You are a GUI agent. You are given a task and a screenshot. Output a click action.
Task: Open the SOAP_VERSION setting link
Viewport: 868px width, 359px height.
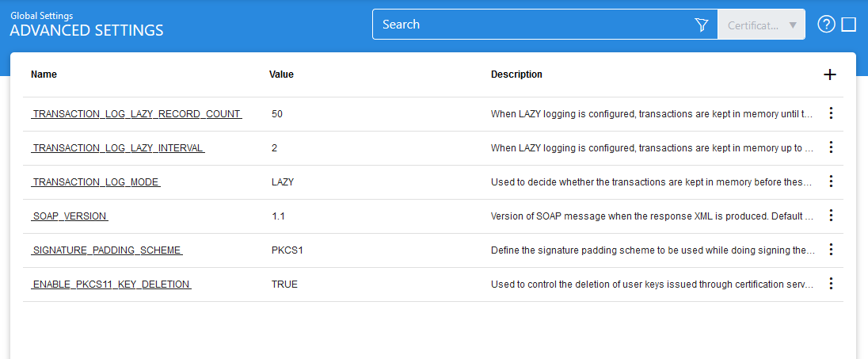pos(70,216)
